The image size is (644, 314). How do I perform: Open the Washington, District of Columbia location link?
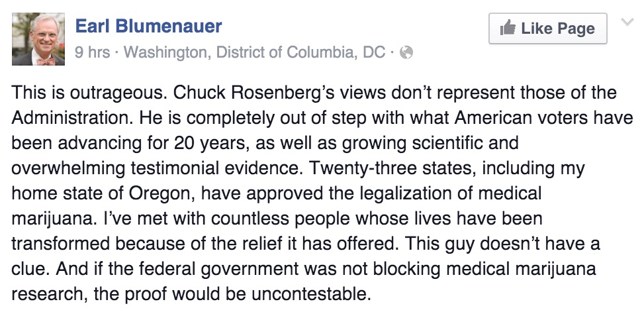[255, 52]
